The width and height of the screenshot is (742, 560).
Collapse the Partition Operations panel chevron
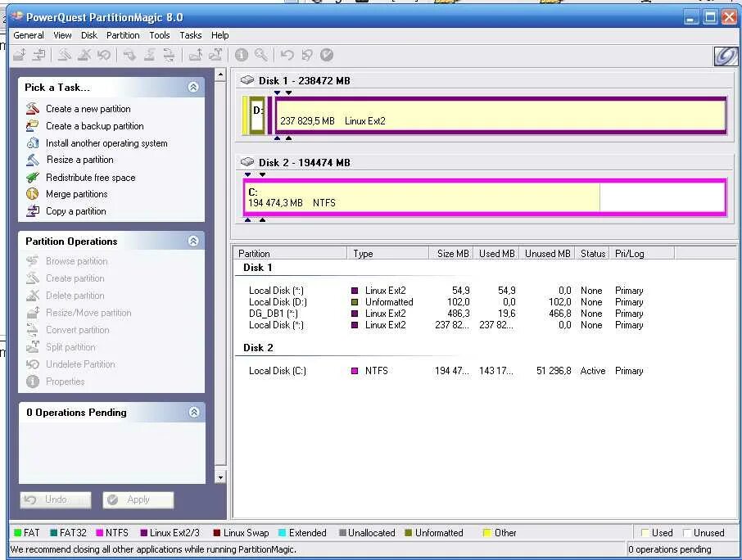point(193,240)
